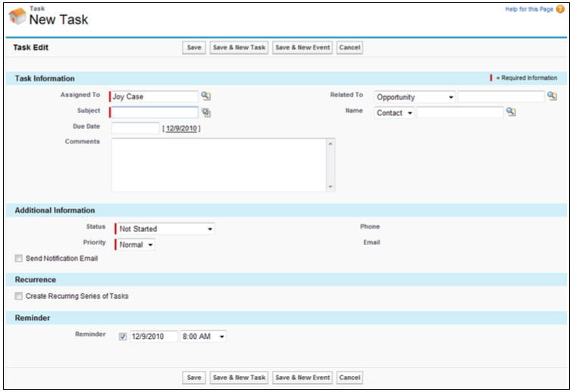Click the Assigned To lookup icon
This screenshot has width=573, height=392.
[x=205, y=96]
